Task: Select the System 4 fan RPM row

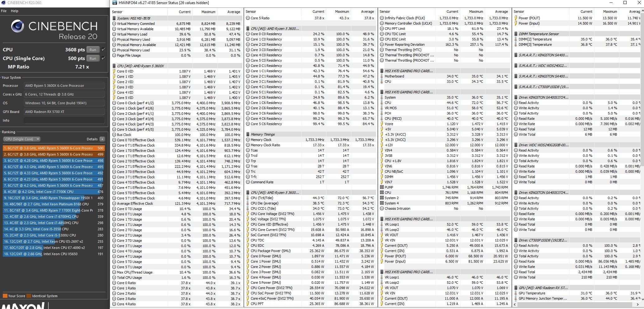Action: click(444, 203)
